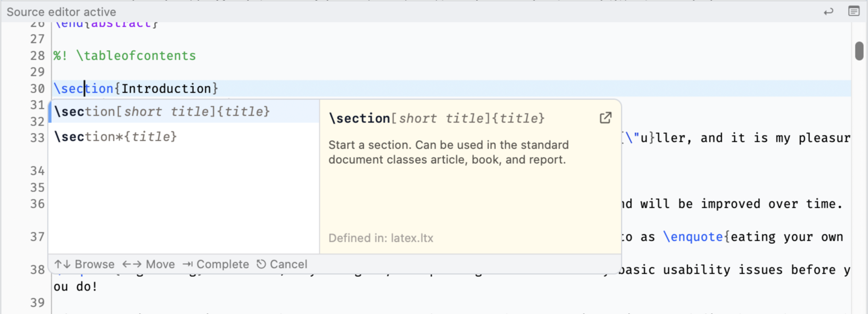Click the 'will be improved over time.' text
The height and width of the screenshot is (314, 868).
[741, 204]
